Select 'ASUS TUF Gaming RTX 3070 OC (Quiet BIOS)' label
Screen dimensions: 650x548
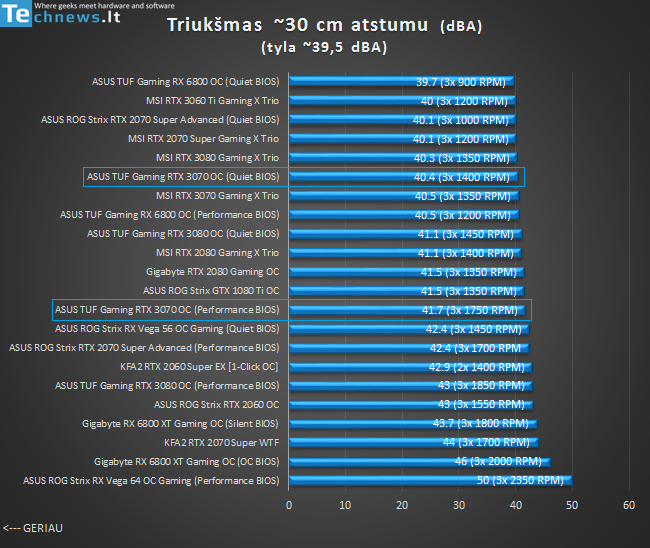point(183,177)
